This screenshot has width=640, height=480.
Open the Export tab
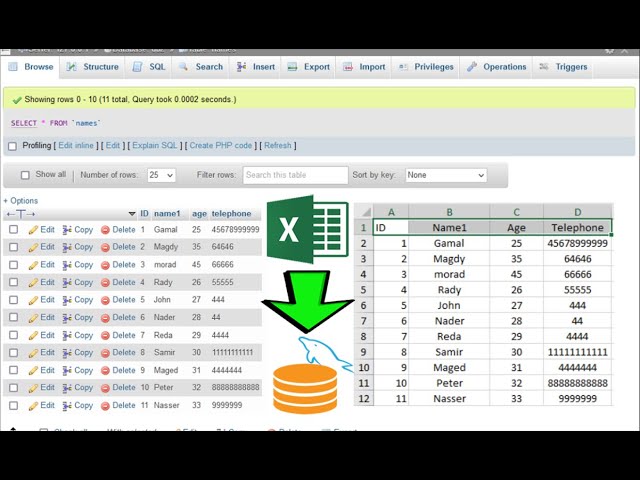click(309, 67)
